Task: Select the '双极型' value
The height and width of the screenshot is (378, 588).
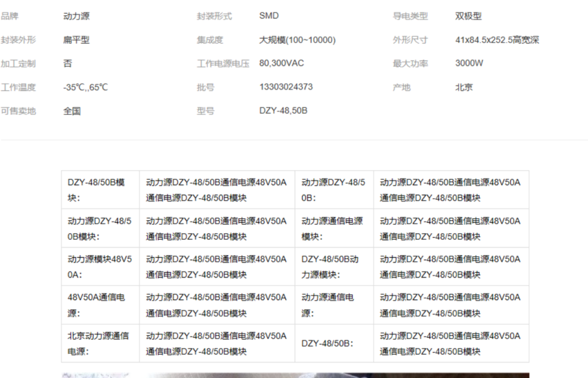Action: (x=468, y=16)
